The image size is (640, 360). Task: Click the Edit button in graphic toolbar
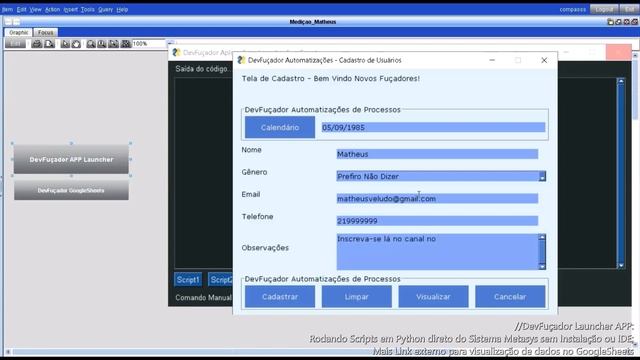click(16, 44)
